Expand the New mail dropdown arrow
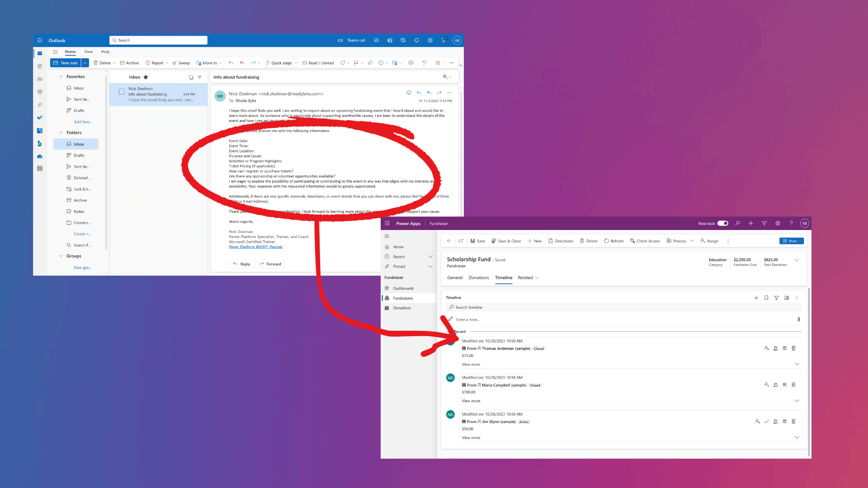 click(85, 63)
